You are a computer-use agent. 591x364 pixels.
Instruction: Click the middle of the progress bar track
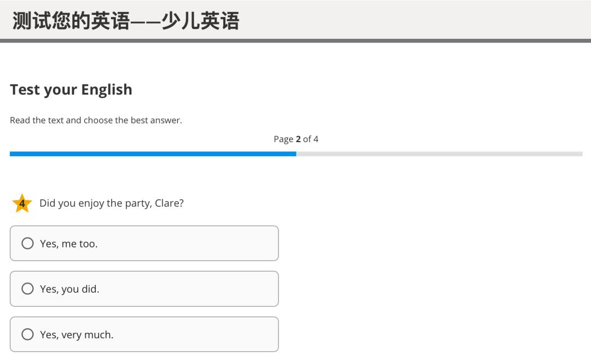coord(296,154)
